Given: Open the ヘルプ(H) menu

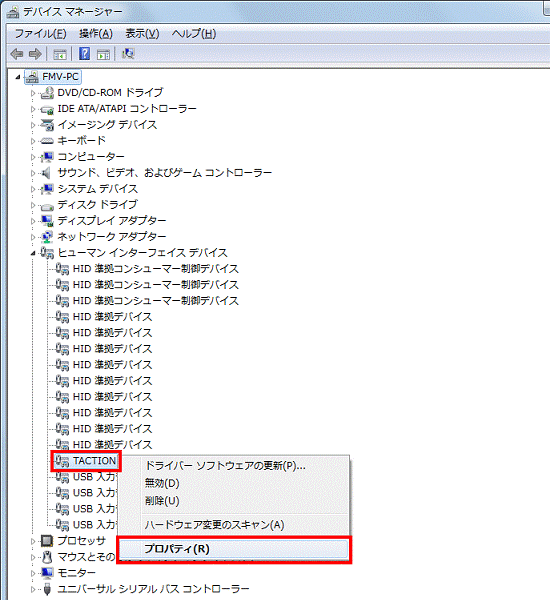Looking at the screenshot, I should [x=194, y=34].
